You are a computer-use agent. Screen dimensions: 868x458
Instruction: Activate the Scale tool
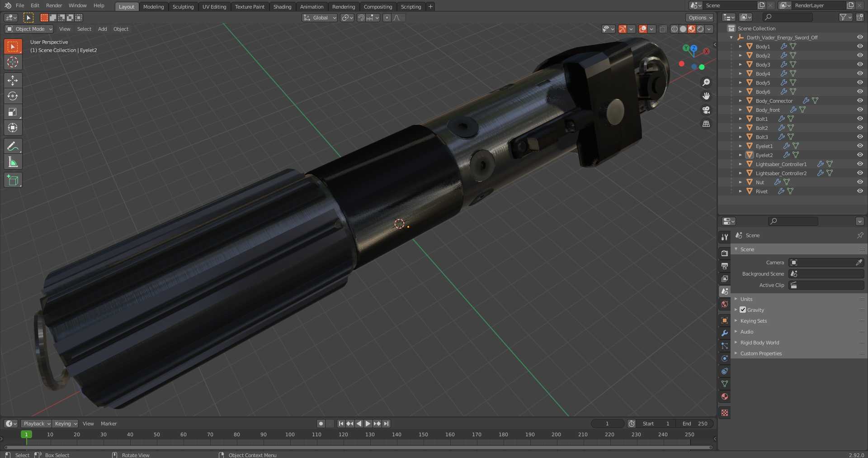[13, 112]
